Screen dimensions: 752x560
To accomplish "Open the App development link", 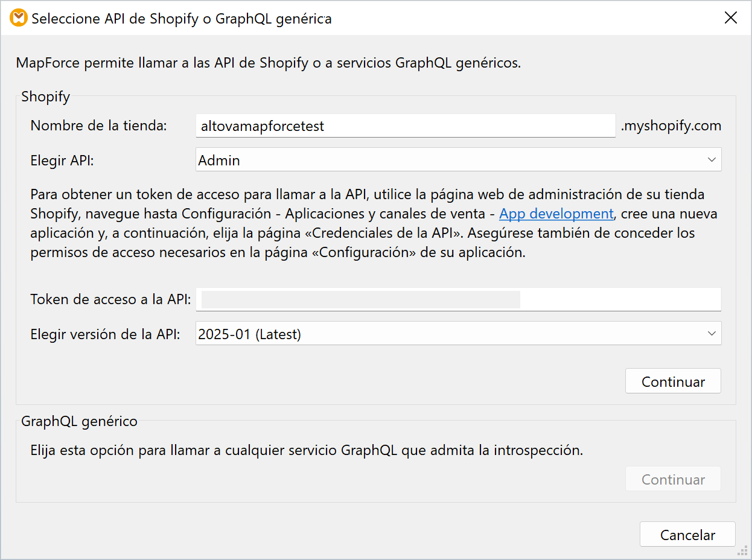I will (x=556, y=214).
